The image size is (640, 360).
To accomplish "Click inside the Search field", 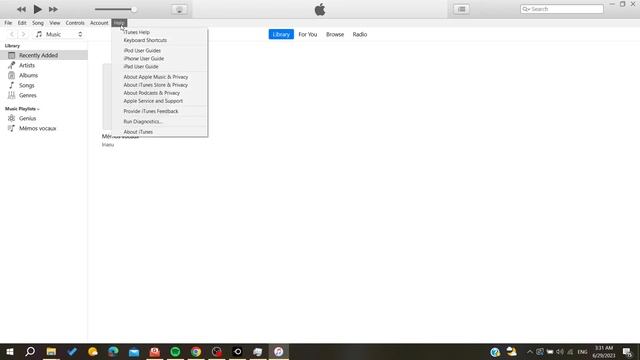I will tap(562, 9).
